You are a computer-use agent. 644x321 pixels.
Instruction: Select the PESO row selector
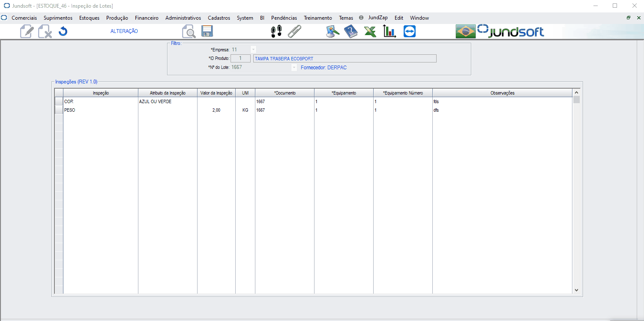tap(59, 110)
